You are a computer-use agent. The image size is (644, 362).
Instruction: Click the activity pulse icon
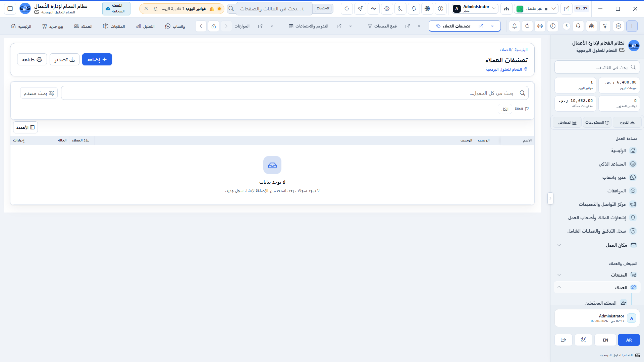373,9
